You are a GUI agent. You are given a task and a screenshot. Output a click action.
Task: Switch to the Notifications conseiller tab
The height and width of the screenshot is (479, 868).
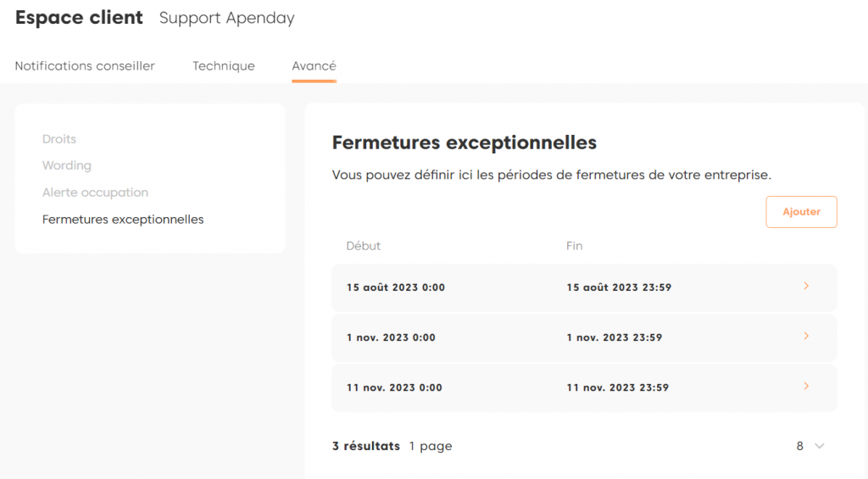tap(85, 66)
